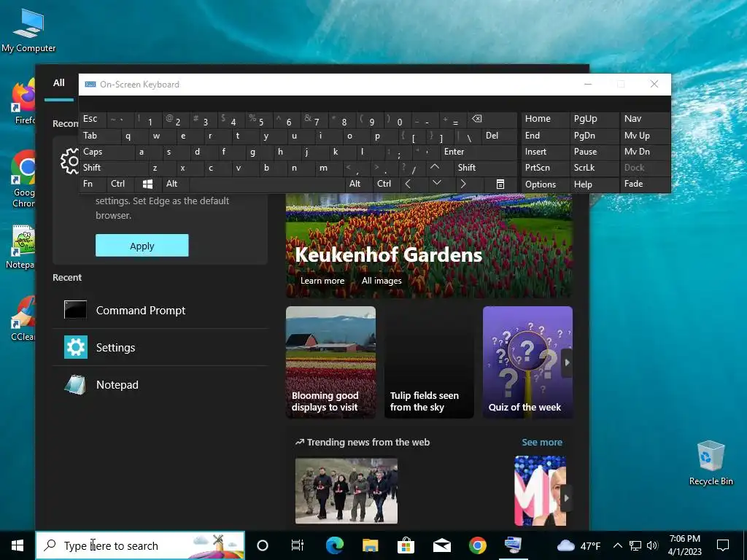Screen dimensions: 747x560
Task: Click the Fade key on keyboard
Action: point(645,184)
